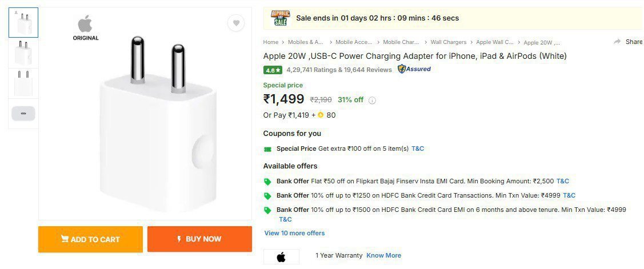Click the SuperCoin icon near 80

[321, 115]
